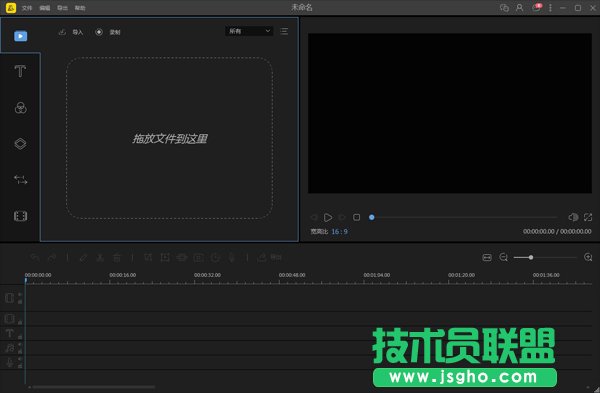Step to next frame in preview
Screen dimensions: 600x393
coord(342,217)
